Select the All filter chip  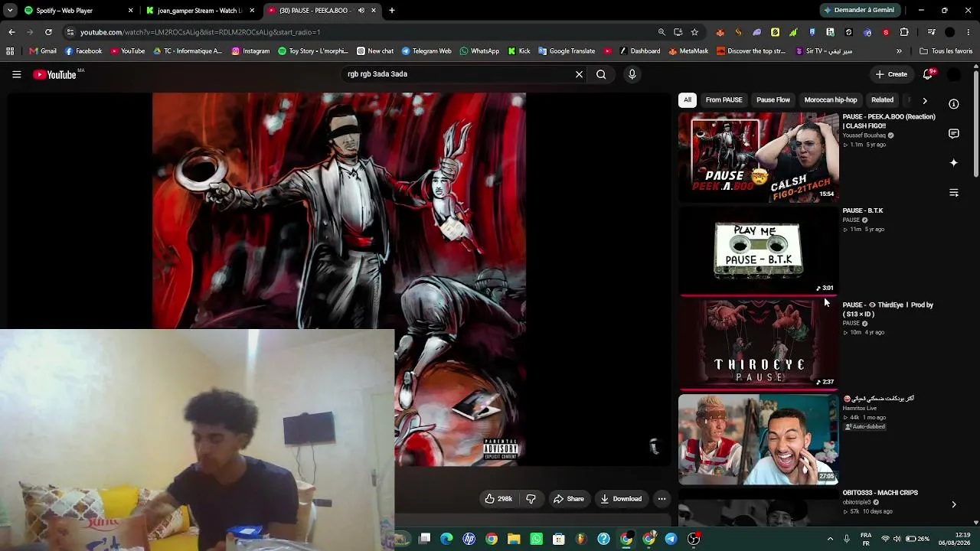[688, 100]
